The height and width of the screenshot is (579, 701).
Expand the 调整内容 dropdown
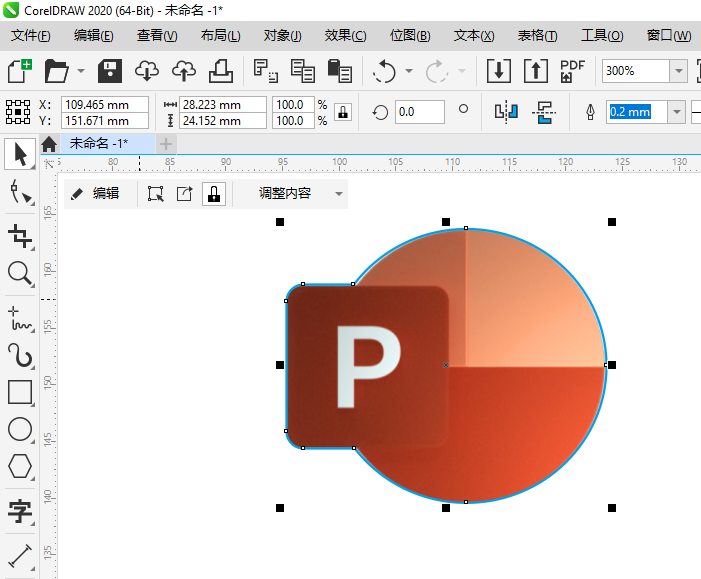click(339, 194)
